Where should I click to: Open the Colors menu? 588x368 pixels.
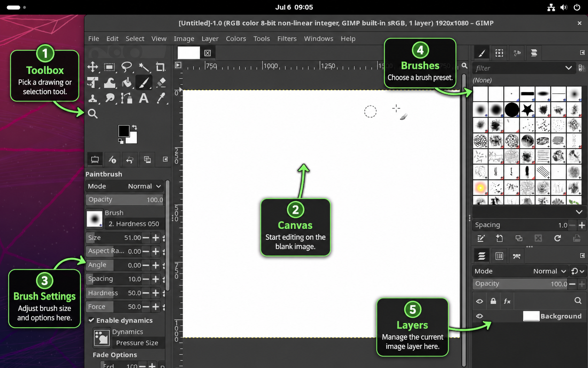[x=236, y=39]
